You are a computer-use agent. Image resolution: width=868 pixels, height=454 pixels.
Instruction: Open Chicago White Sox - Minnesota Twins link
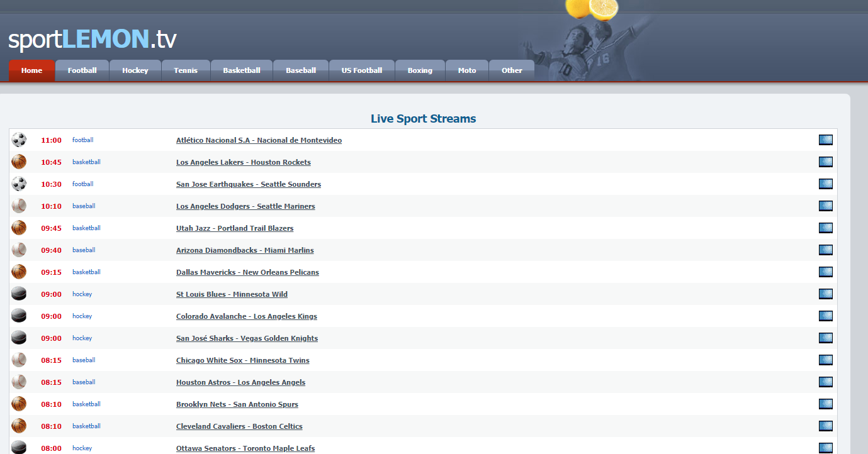pos(243,360)
